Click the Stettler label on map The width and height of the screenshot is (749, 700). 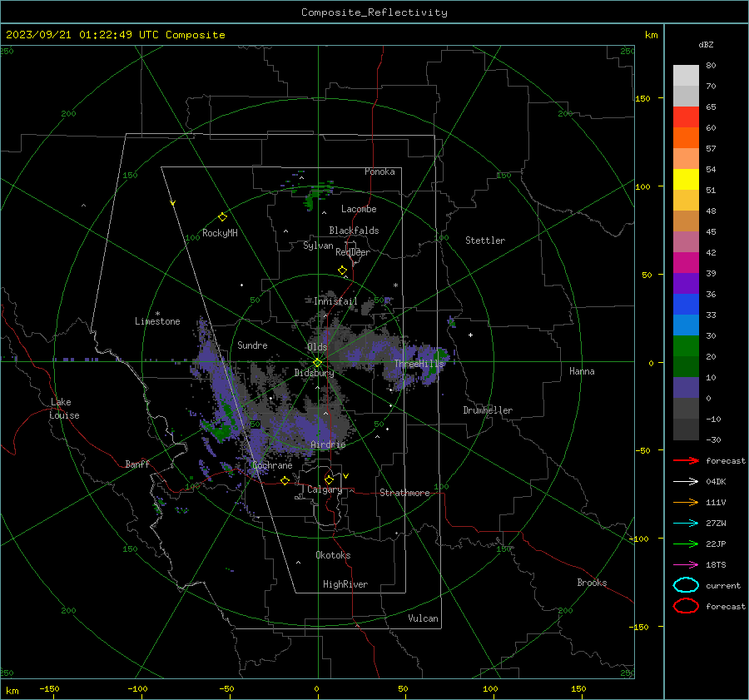coord(485,241)
